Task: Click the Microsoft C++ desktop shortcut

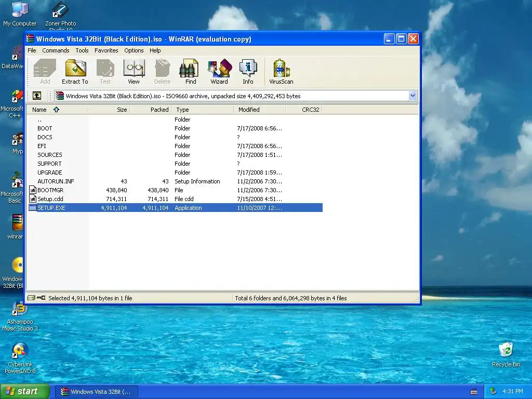Action: pyautogui.click(x=12, y=104)
